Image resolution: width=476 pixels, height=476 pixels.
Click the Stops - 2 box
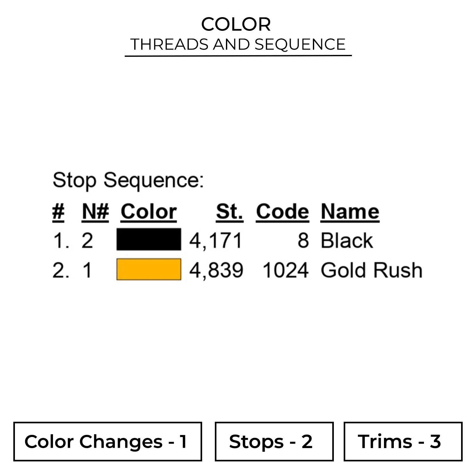(274, 441)
